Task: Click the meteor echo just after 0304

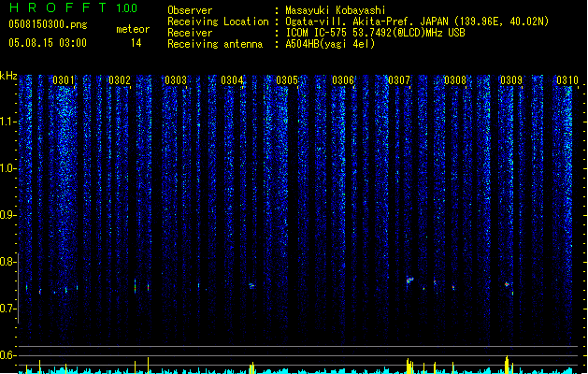Action: (x=251, y=286)
